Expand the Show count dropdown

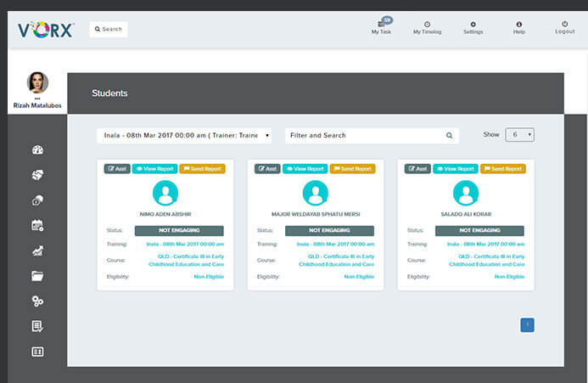point(520,134)
